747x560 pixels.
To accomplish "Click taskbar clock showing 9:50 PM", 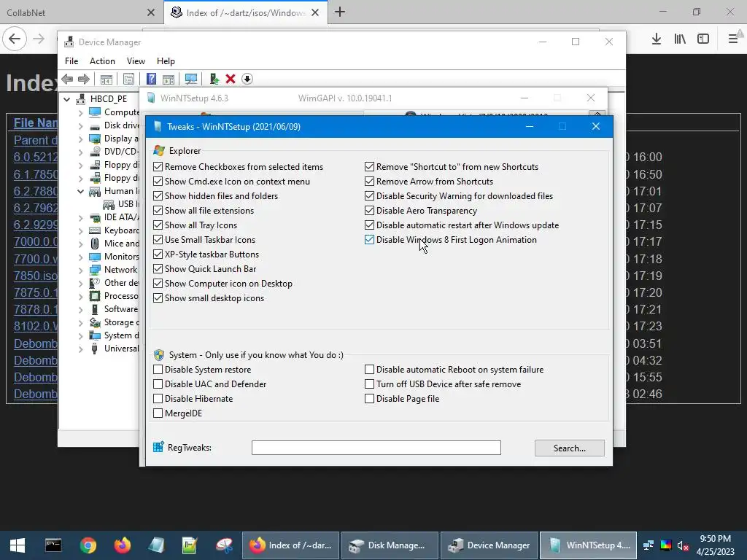I will (715, 545).
